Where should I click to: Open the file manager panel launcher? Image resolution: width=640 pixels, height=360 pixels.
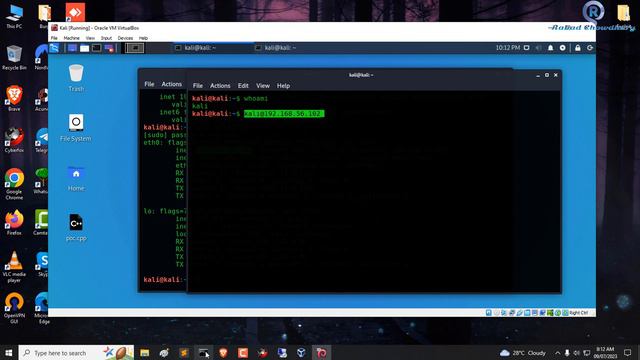coord(84,48)
